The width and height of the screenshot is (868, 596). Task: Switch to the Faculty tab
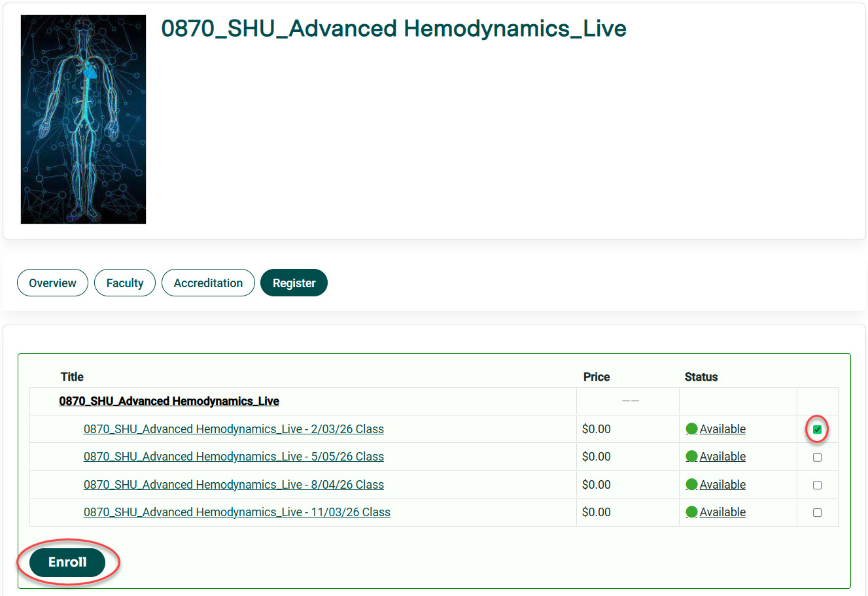[124, 283]
